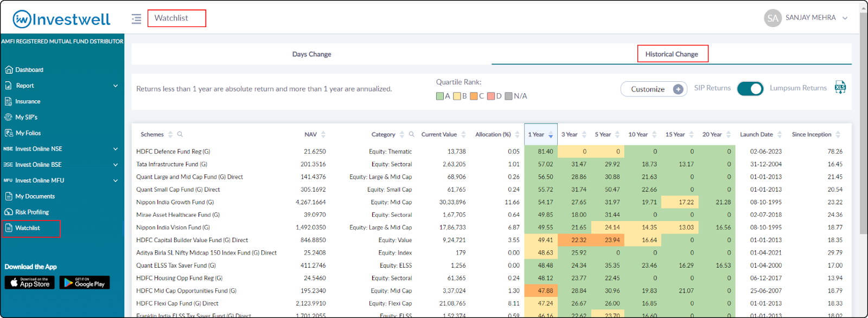Click the Customize button
Screen dimensions: 868x318
tap(654, 89)
